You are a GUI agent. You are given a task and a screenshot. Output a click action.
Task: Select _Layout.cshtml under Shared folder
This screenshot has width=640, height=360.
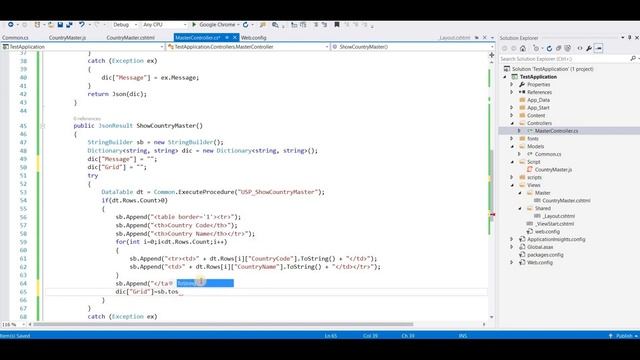(558, 216)
